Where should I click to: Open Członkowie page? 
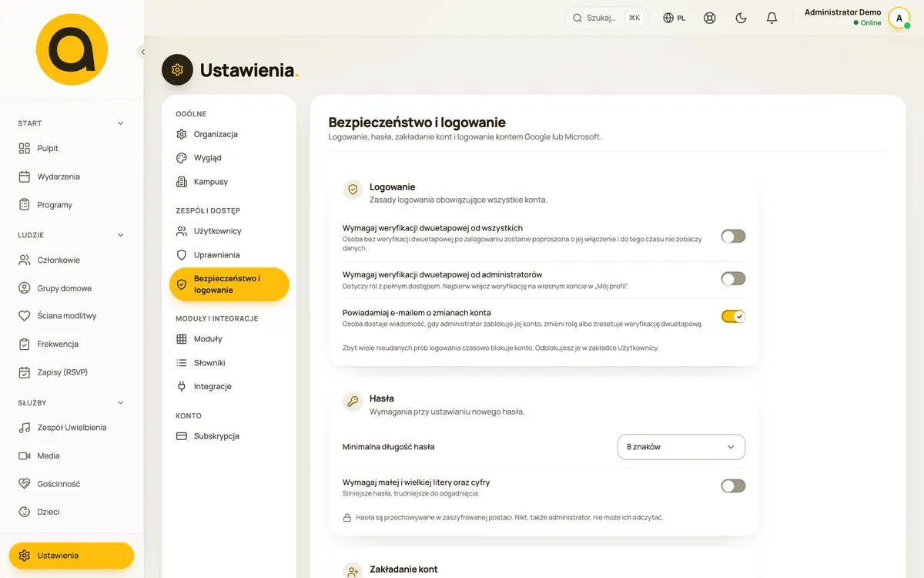pyautogui.click(x=72, y=260)
